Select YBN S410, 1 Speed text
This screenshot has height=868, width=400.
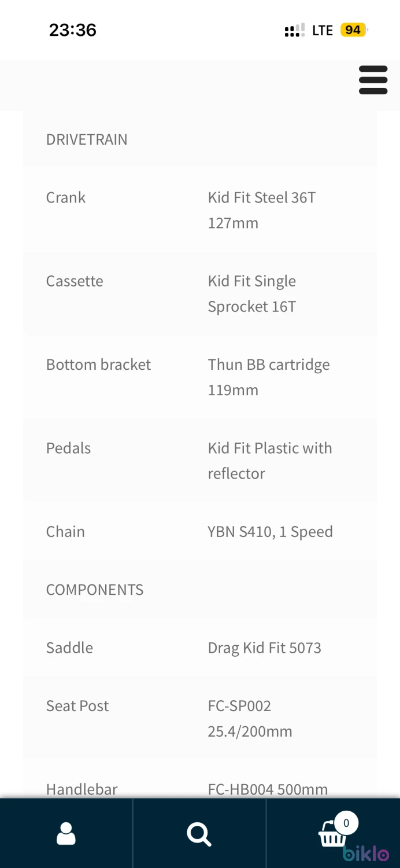pyautogui.click(x=270, y=532)
